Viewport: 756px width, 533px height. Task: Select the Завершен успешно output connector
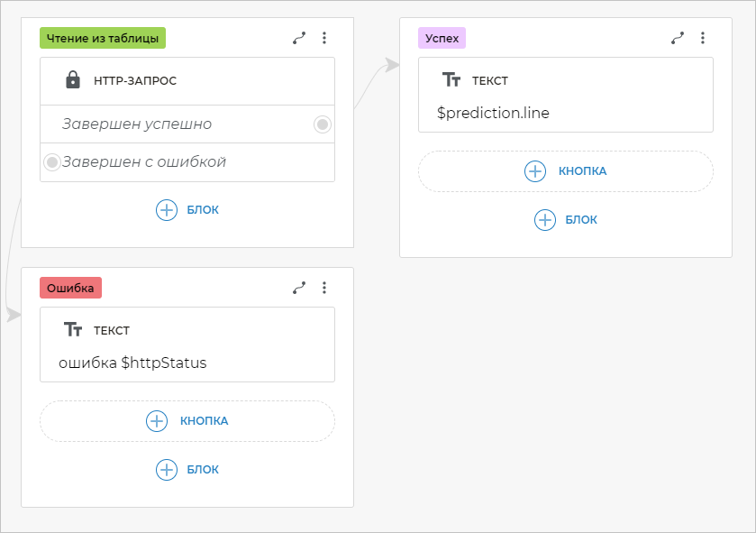pos(323,124)
